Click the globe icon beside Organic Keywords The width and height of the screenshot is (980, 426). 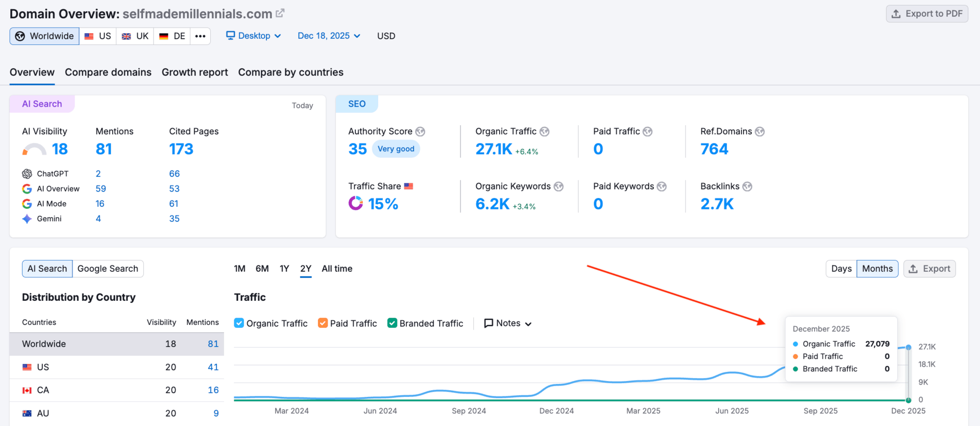coord(559,186)
